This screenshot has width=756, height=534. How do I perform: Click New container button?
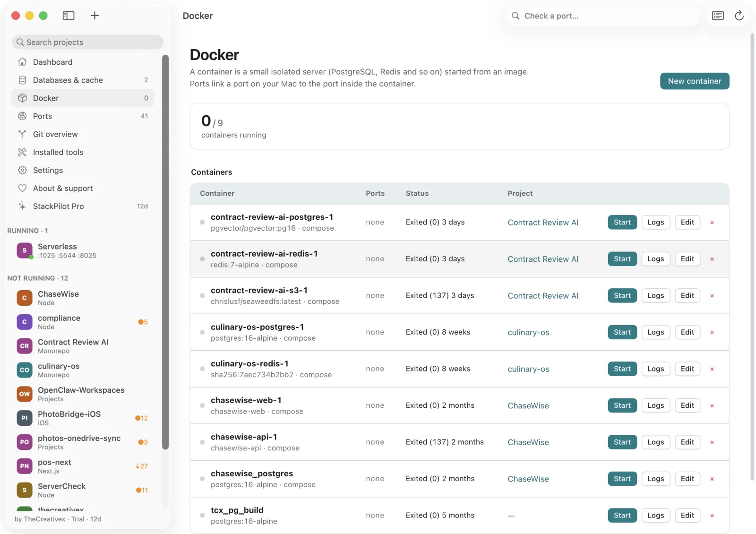coord(695,81)
